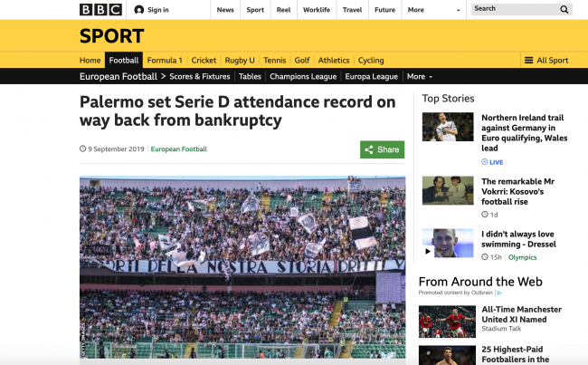Play the Dressel swimming video
The height and width of the screenshot is (365, 588).
click(428, 251)
